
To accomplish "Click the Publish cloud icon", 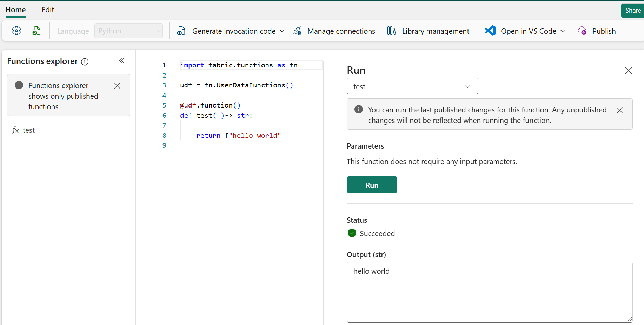I will (x=582, y=31).
